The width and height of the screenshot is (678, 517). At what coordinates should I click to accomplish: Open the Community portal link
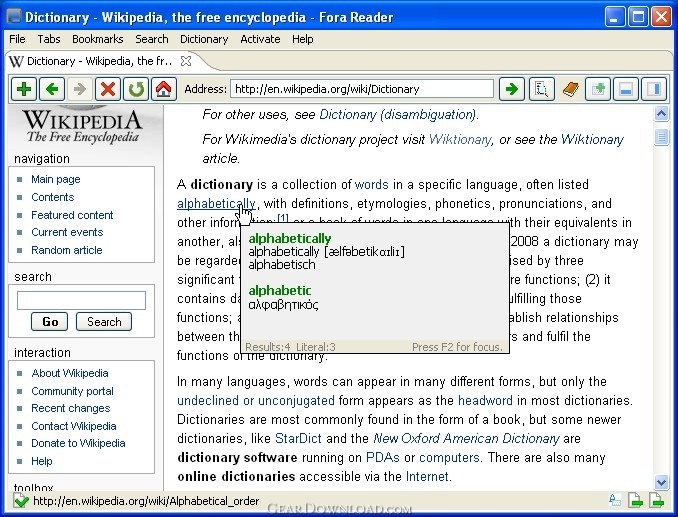point(72,391)
